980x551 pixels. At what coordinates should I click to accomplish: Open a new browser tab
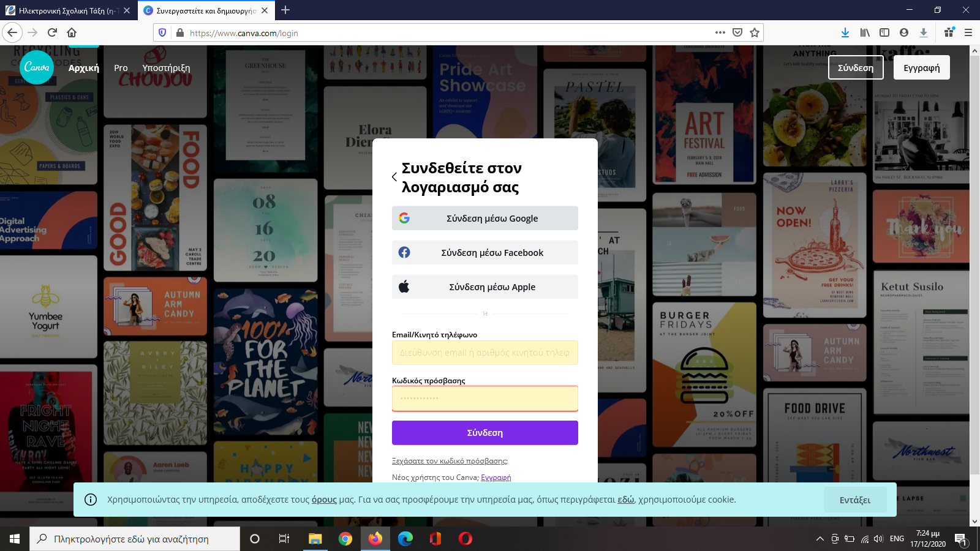[x=285, y=10]
